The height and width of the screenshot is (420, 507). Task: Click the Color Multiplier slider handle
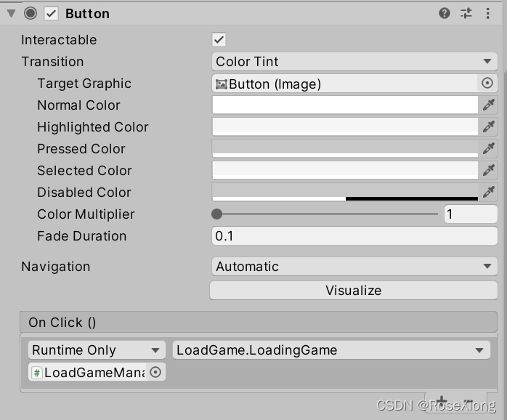coord(216,214)
